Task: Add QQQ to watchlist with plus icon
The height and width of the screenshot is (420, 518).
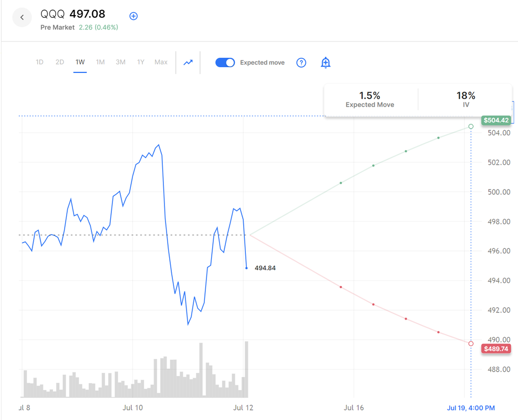Action: [x=133, y=16]
